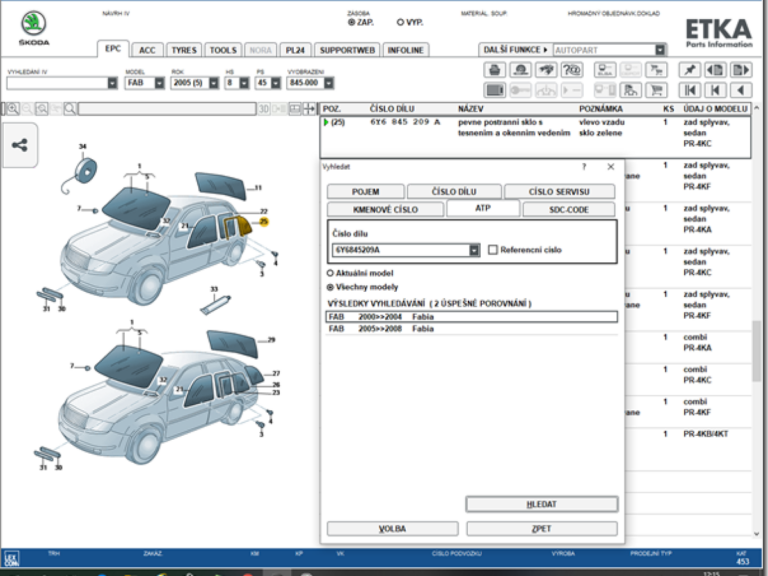Jump to first page navigation icon
768x576 pixels.
[689, 90]
